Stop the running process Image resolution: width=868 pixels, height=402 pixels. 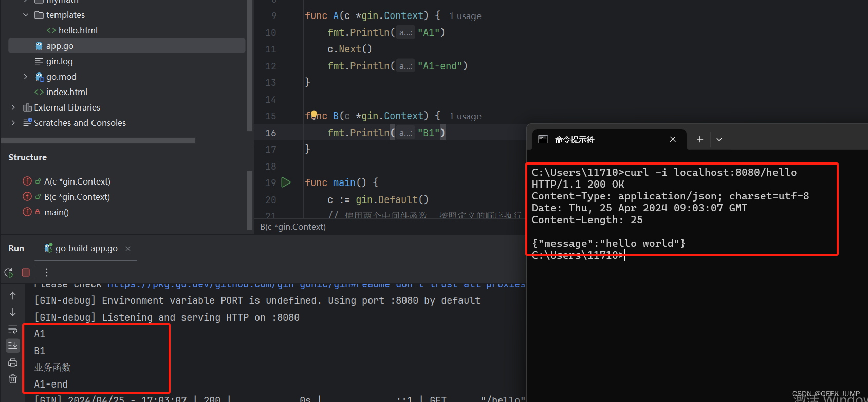[26, 272]
